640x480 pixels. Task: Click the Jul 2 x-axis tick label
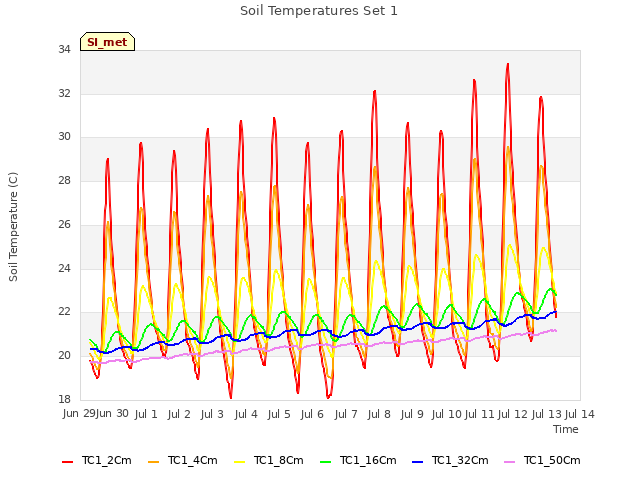coord(179,414)
